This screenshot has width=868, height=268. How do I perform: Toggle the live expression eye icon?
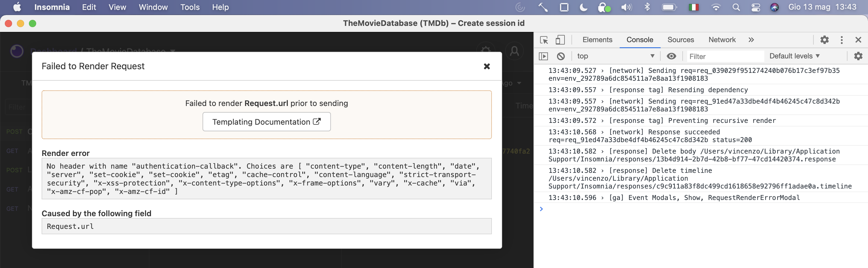point(671,56)
